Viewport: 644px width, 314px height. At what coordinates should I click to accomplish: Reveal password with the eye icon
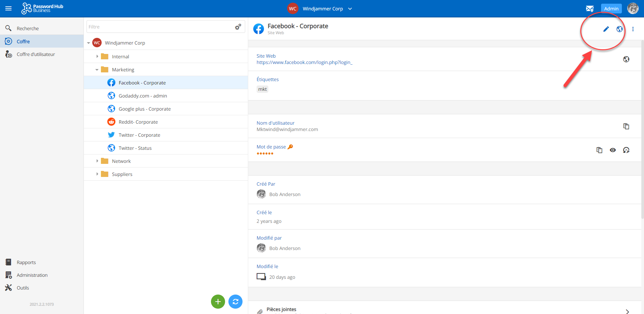coord(612,150)
